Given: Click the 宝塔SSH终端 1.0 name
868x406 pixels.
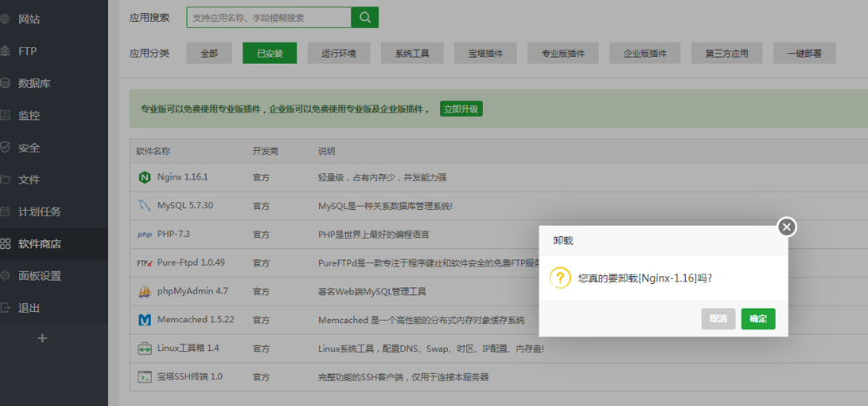Looking at the screenshot, I should click(x=190, y=376).
